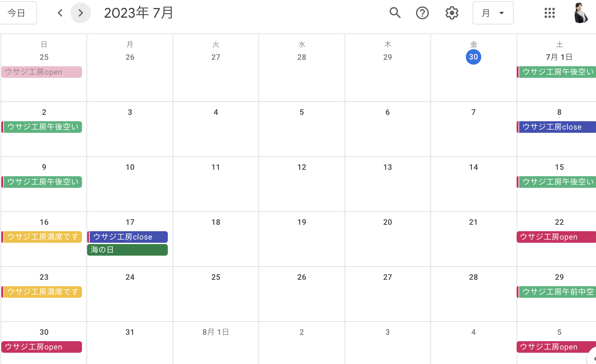Open ウサジ工房close event on July 8
Screen dimensions: 596x364
556,127
